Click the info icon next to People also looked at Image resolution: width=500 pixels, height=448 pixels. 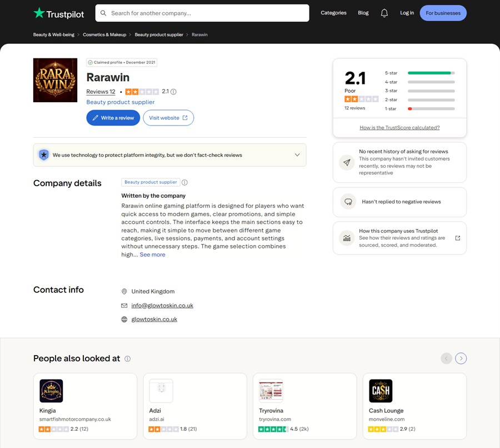click(128, 359)
